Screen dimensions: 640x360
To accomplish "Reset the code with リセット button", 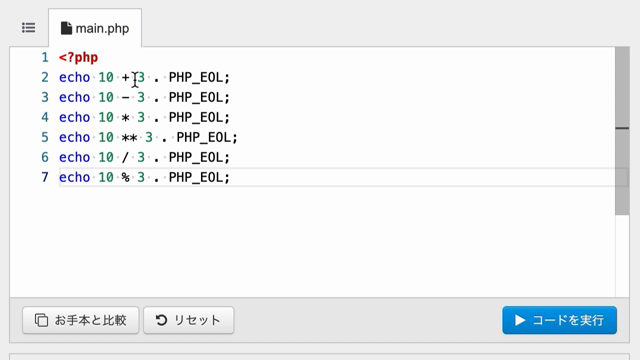I will [189, 320].
